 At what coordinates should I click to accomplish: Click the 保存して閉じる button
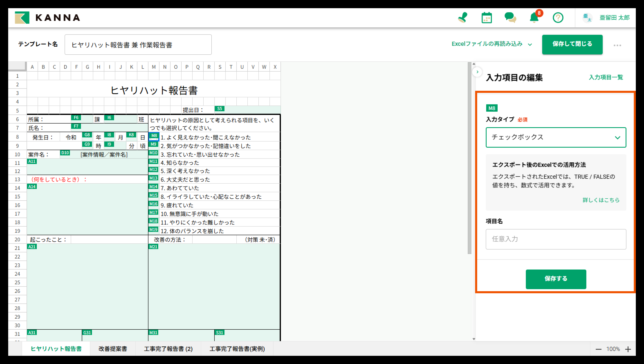tap(572, 44)
